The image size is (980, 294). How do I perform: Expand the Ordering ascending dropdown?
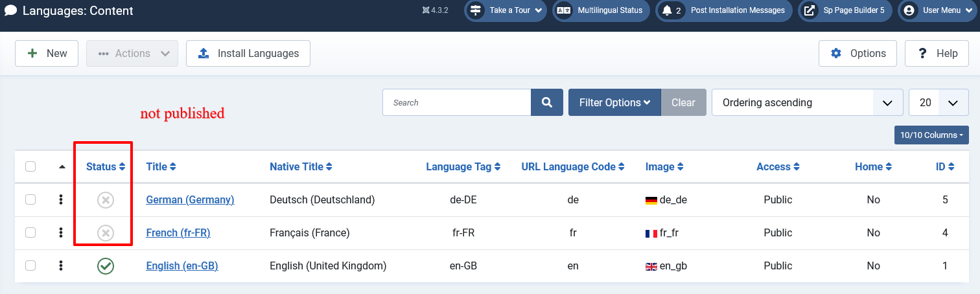point(807,102)
